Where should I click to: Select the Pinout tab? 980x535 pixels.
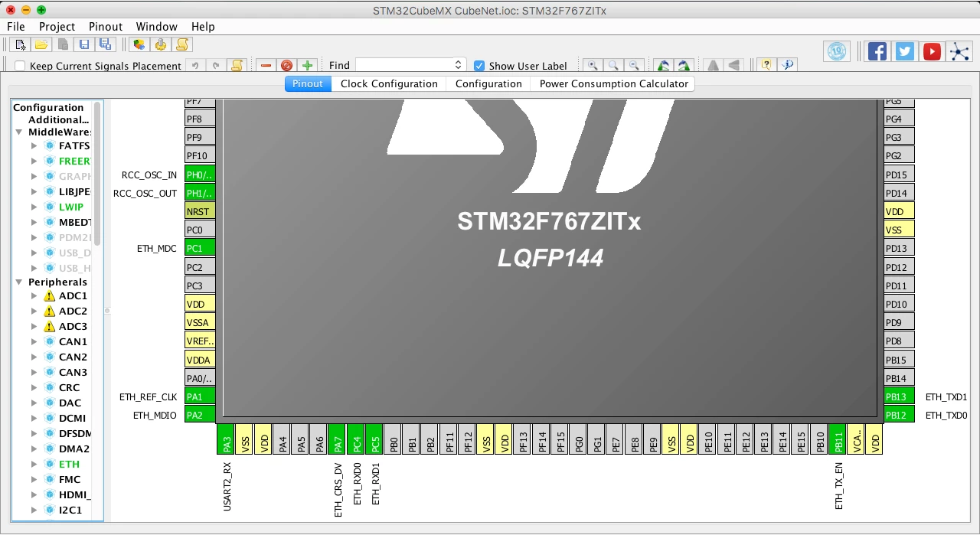coord(308,83)
